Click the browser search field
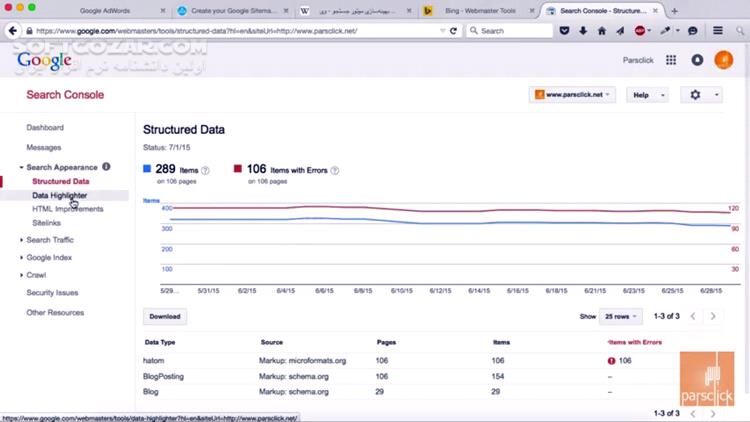Screen dimensions: 750x422 (510, 31)
